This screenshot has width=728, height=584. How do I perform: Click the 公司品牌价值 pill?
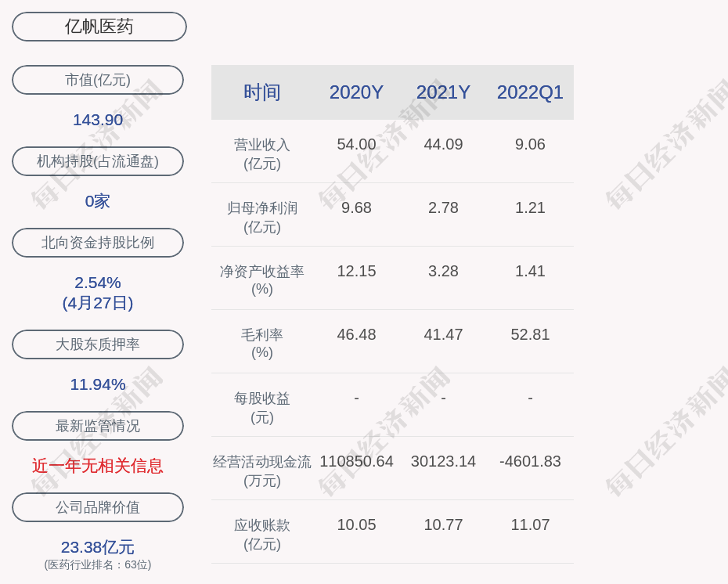point(98,507)
